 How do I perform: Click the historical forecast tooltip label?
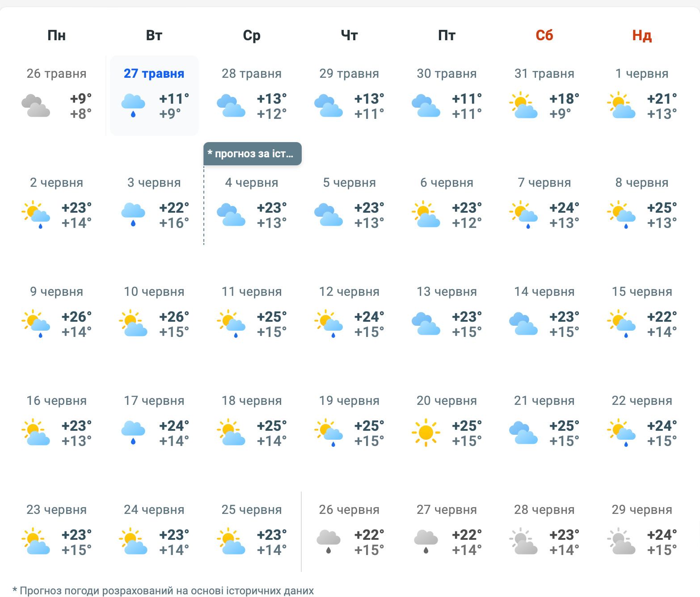[x=252, y=154]
